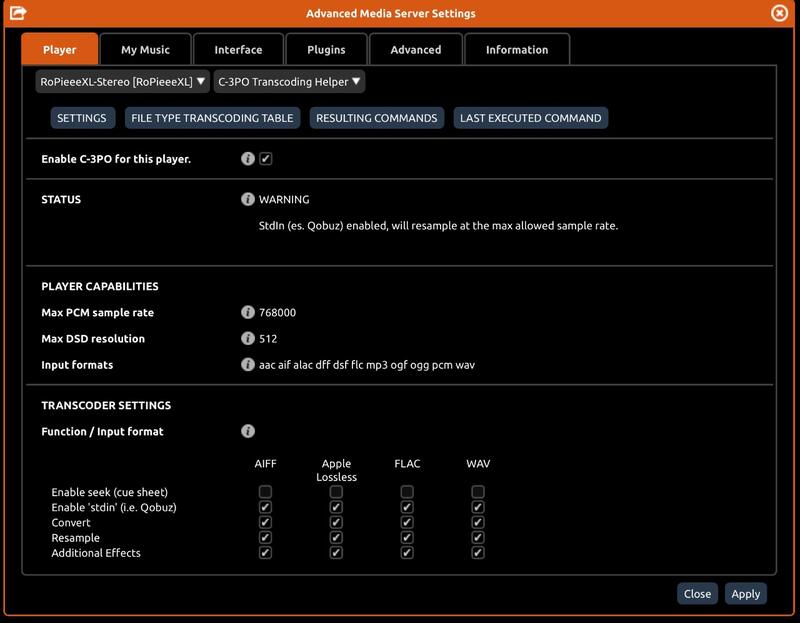Image resolution: width=800 pixels, height=623 pixels.
Task: Open the Plugins tab
Action: pyautogui.click(x=326, y=49)
